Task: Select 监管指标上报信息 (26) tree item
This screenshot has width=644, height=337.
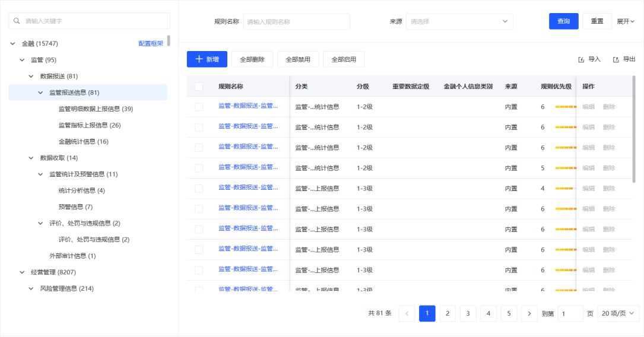Action: (x=90, y=125)
